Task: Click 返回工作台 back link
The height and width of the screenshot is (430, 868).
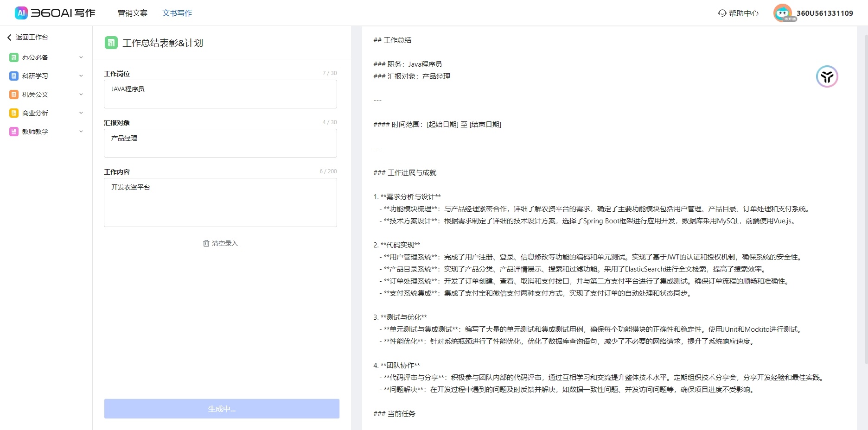Action: (x=28, y=37)
